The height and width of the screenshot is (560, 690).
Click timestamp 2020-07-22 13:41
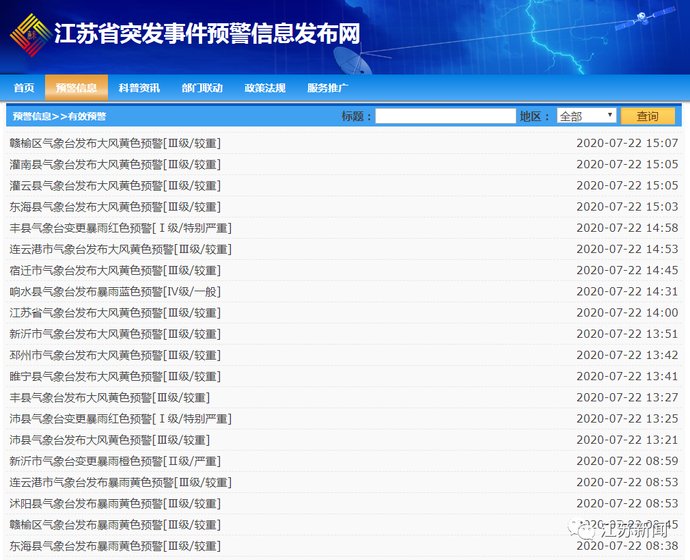[627, 376]
